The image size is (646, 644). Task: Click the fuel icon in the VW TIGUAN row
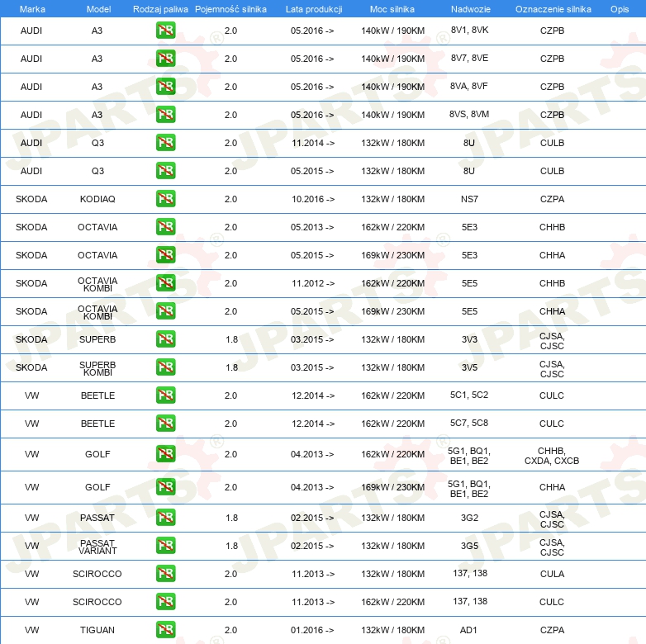tap(165, 630)
